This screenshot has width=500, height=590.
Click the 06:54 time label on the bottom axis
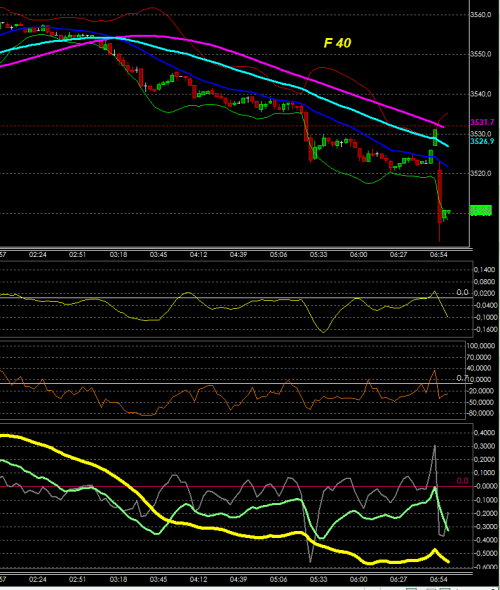[438, 579]
